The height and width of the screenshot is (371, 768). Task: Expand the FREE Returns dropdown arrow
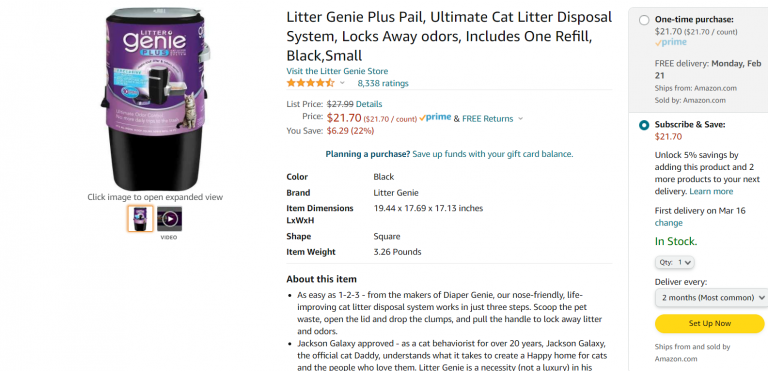520,119
